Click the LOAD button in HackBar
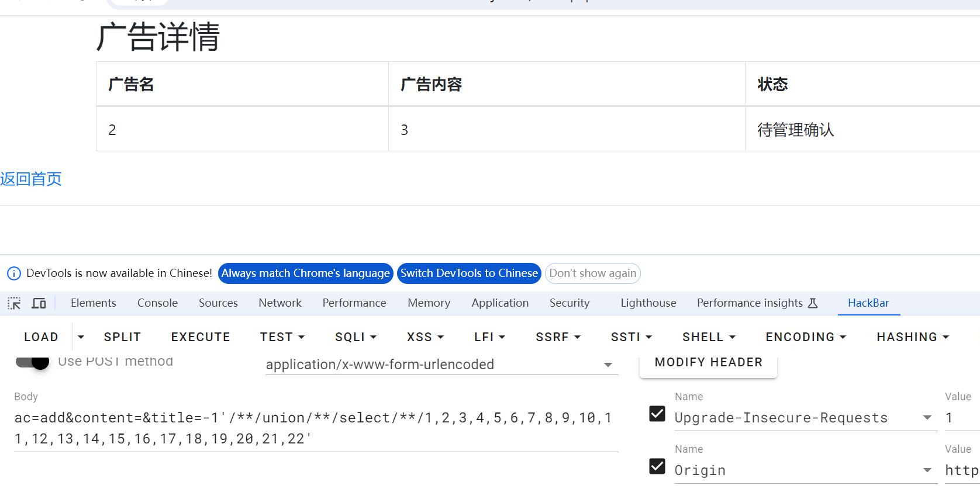Image resolution: width=980 pixels, height=489 pixels. pyautogui.click(x=41, y=337)
